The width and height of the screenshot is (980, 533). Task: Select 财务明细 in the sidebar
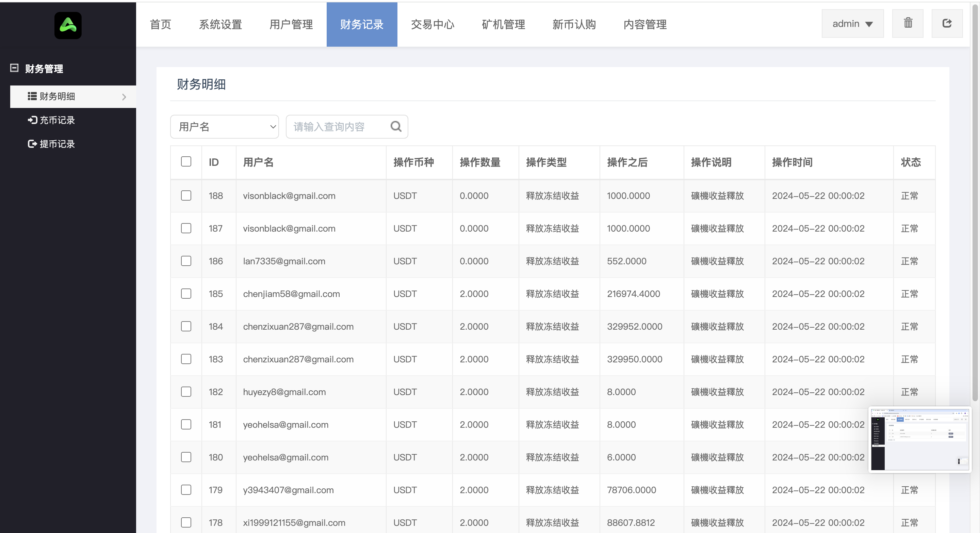click(73, 97)
